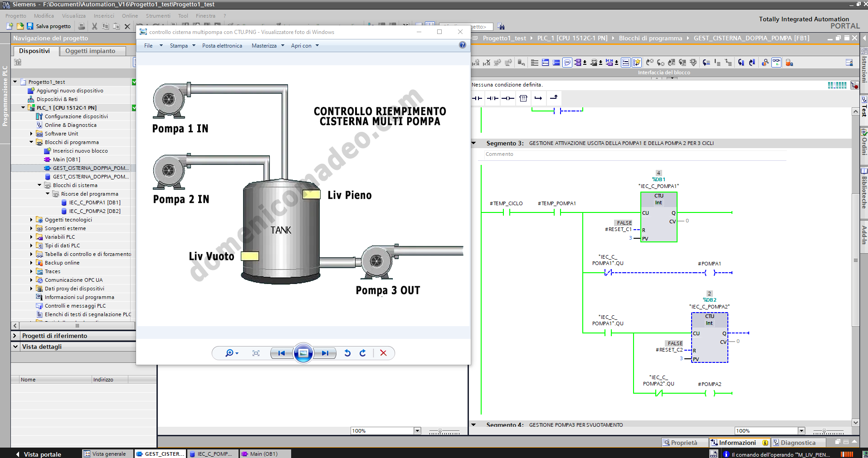Close the branch in the ladder segment

coord(554,98)
